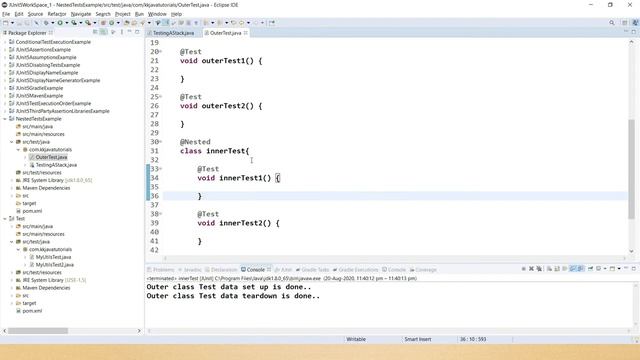Click the Run External Tools icon
Image resolution: width=640 pixels, height=360 pixels.
coord(88,23)
